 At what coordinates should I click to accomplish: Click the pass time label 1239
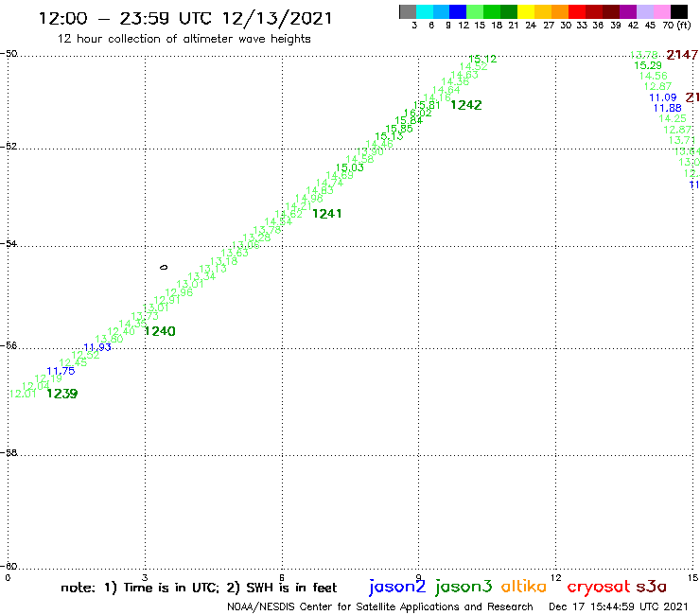(x=62, y=394)
